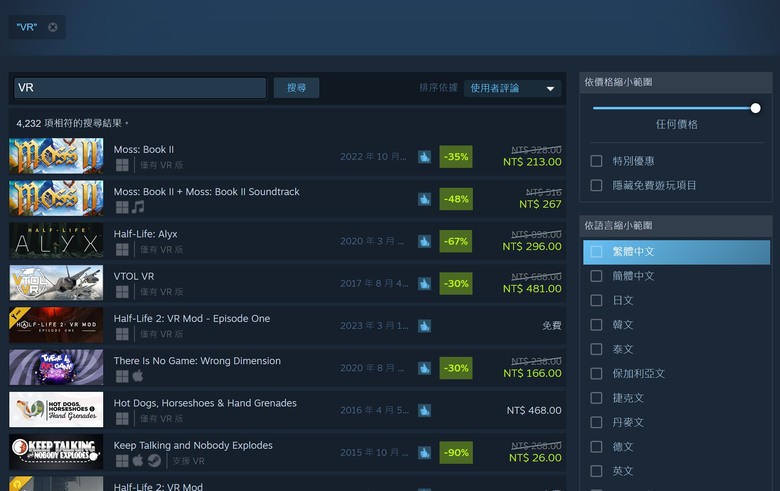Click the Windows platform icon for VTOL VR
The image size is (780, 491).
click(122, 292)
